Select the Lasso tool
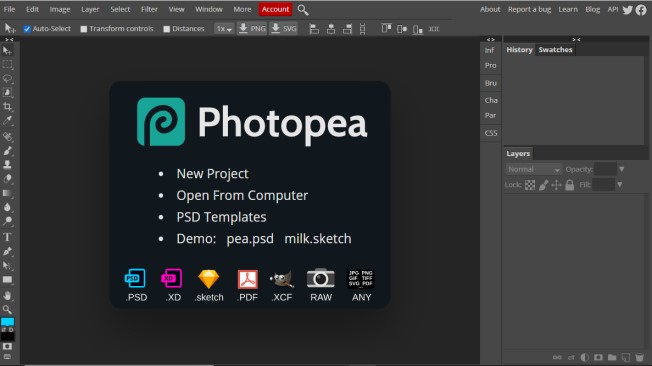Image resolution: width=652 pixels, height=366 pixels. 7,79
